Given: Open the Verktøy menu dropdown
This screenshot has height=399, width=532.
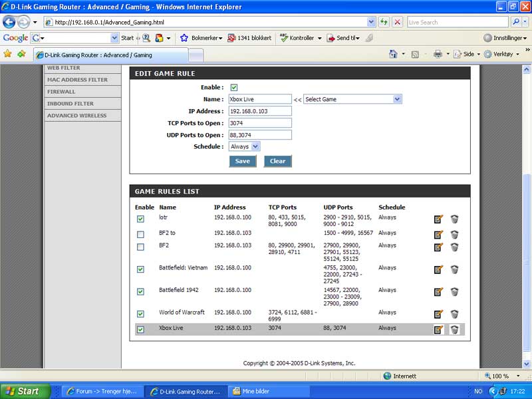Looking at the screenshot, I should point(518,55).
